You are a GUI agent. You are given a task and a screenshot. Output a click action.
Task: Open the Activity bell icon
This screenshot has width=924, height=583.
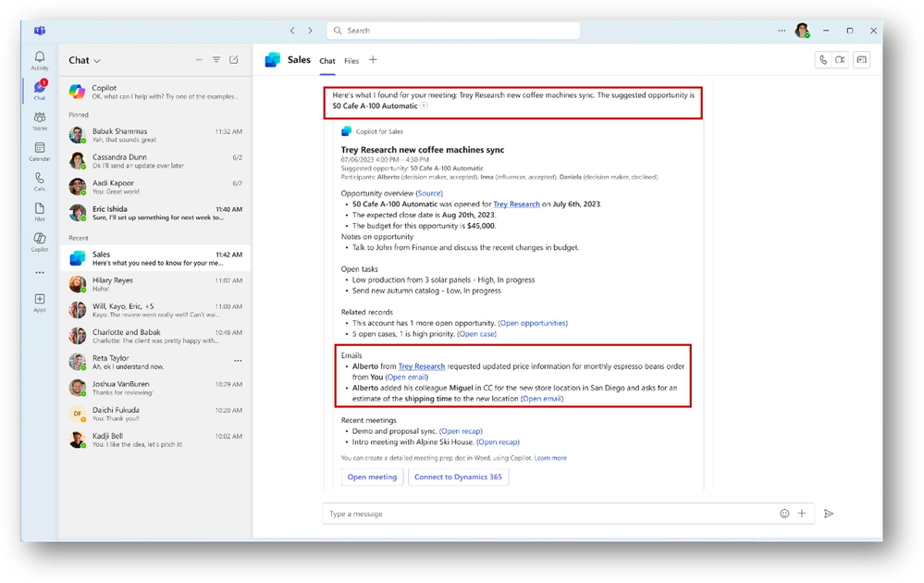point(40,60)
